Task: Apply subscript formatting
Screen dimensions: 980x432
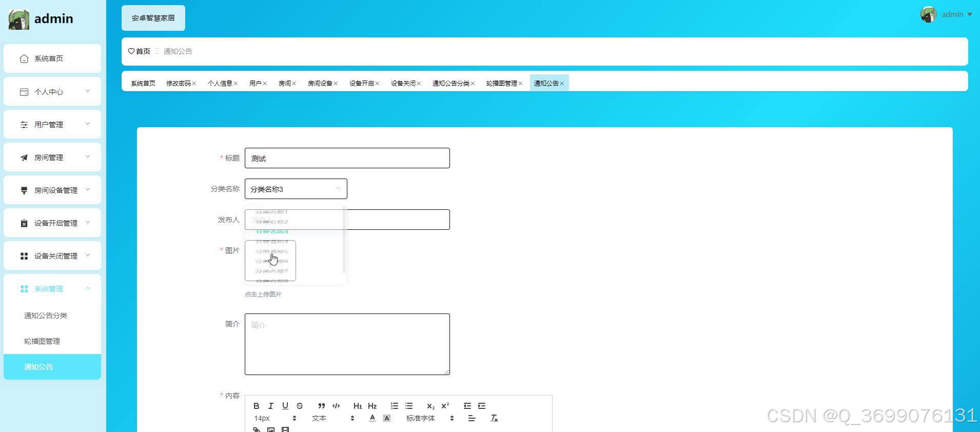Action: [431, 406]
